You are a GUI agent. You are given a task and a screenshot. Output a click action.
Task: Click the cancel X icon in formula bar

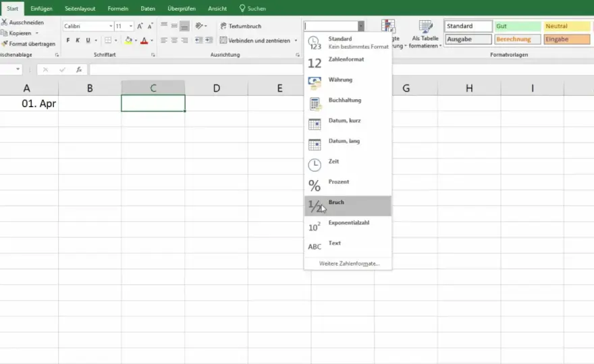click(45, 69)
